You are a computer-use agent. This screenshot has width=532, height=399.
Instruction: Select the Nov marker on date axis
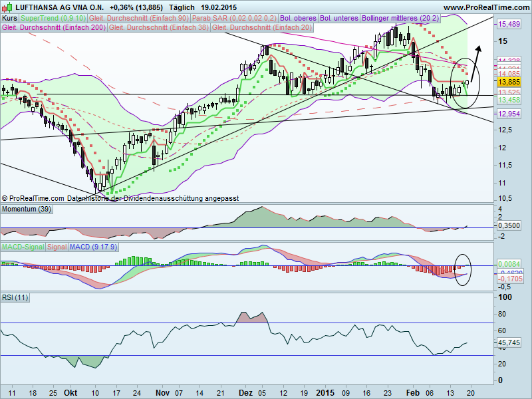pos(162,393)
